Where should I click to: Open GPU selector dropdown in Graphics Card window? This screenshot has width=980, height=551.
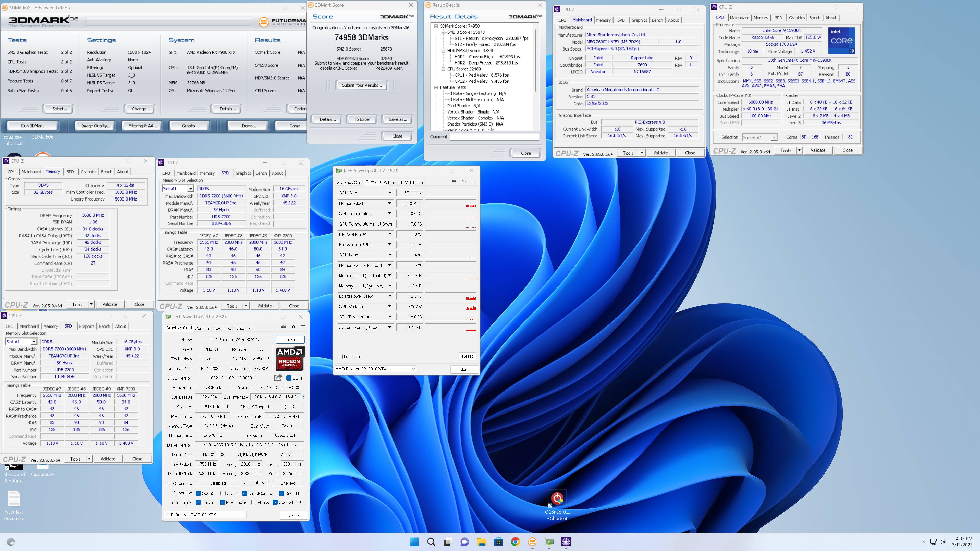[x=205, y=515]
